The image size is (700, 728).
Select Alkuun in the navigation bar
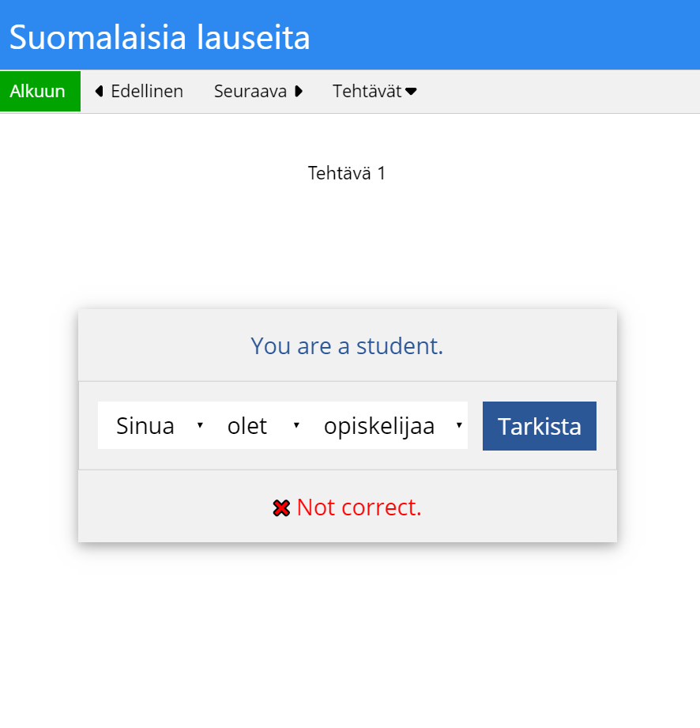pyautogui.click(x=36, y=91)
